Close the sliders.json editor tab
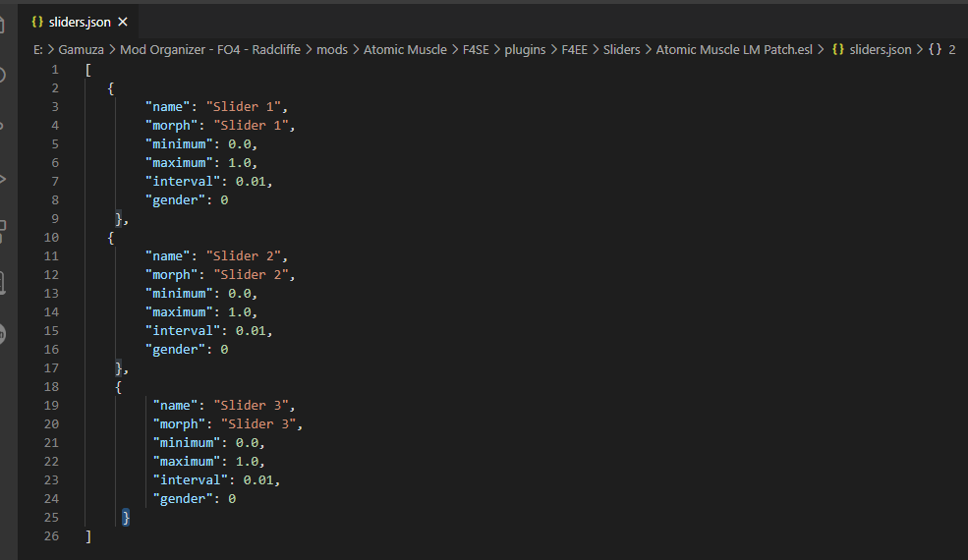The height and width of the screenshot is (560, 968). tap(123, 22)
